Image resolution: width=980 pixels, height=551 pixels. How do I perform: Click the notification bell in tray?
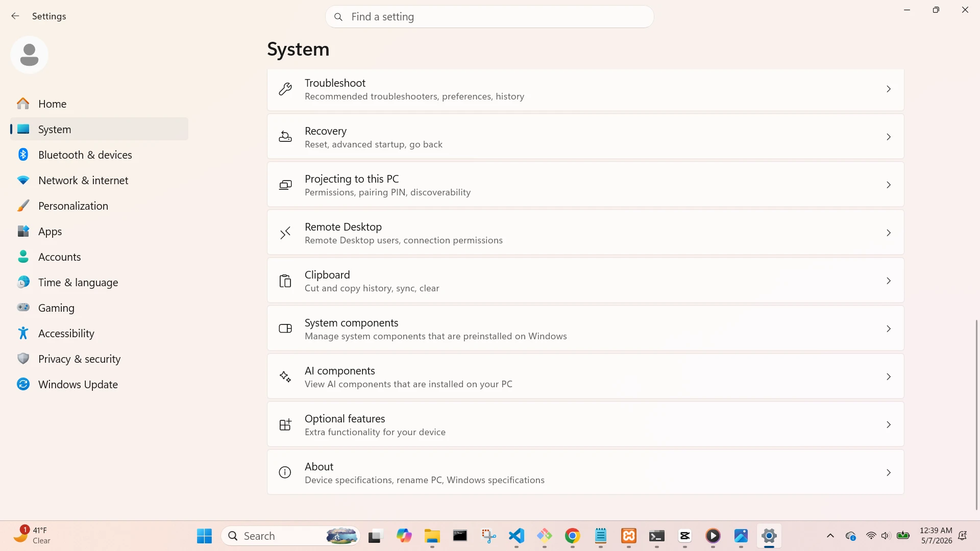tap(963, 536)
